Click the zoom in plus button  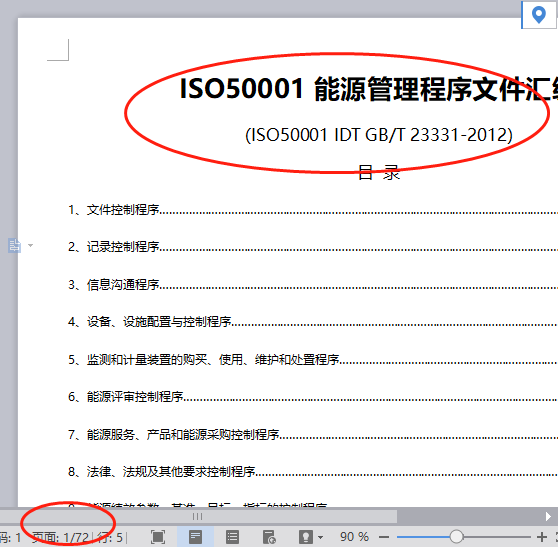point(542,537)
